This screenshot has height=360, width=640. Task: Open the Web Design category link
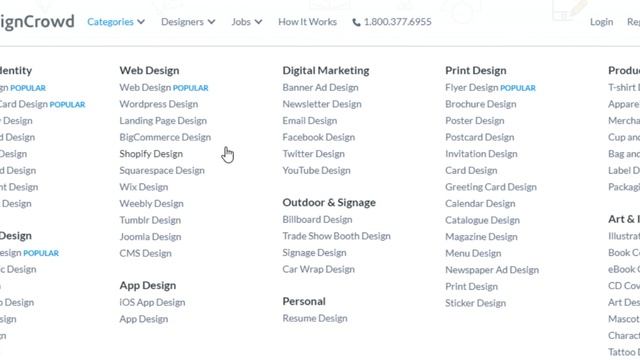(145, 87)
